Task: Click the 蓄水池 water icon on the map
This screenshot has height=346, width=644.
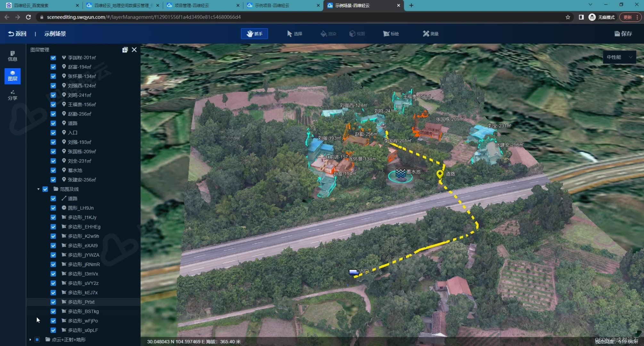Action: click(x=400, y=173)
